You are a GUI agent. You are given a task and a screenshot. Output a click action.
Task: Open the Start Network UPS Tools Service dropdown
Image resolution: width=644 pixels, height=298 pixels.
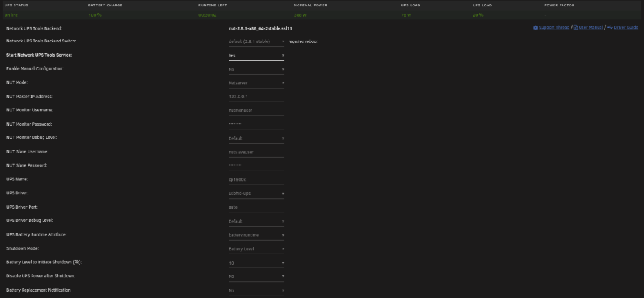[256, 55]
